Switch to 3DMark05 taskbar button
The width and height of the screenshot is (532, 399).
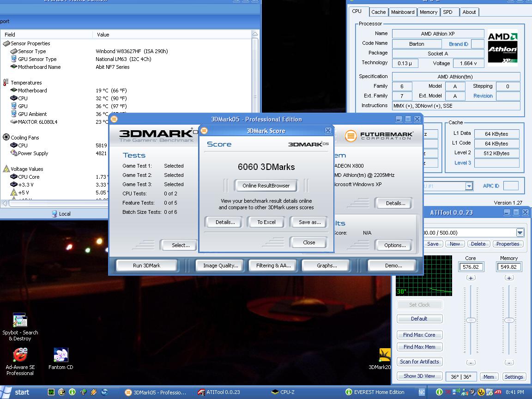(155, 392)
